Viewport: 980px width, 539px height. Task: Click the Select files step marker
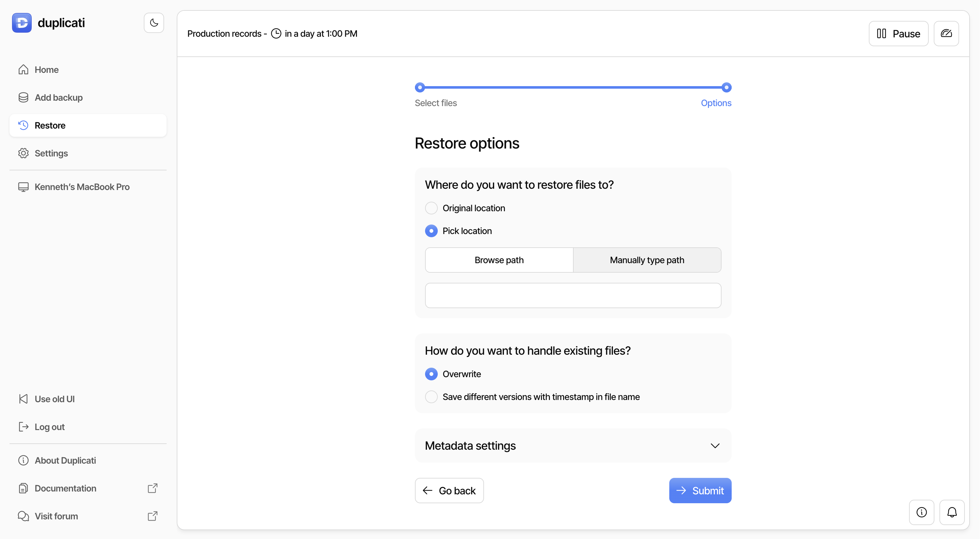[x=420, y=87]
